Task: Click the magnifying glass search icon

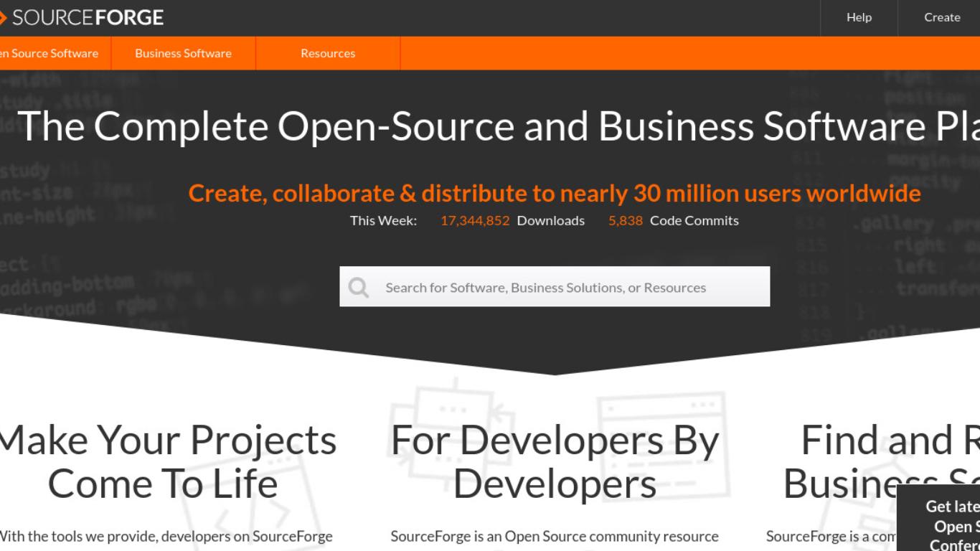Action: [x=359, y=288]
